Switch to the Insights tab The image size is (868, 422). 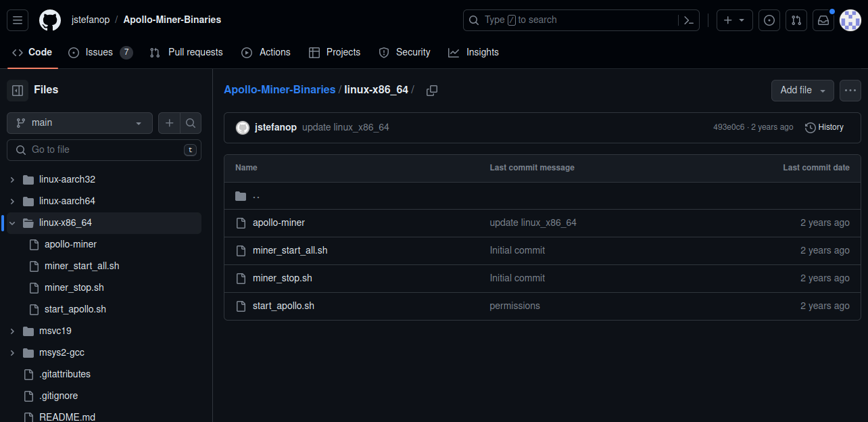474,52
